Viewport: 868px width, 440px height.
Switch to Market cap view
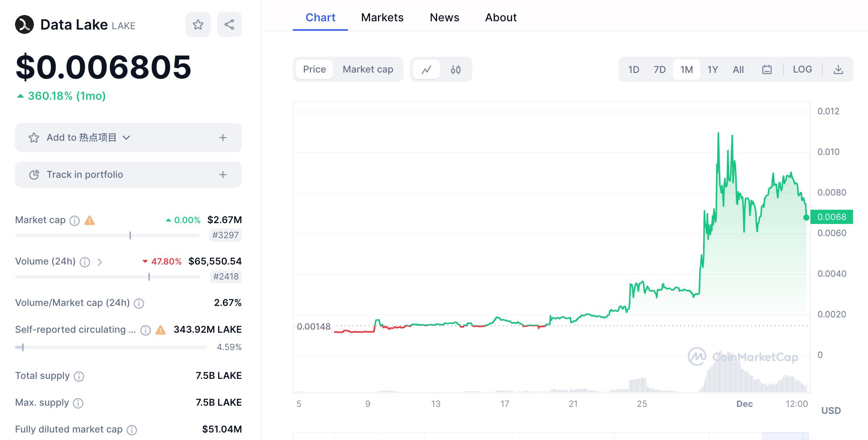coord(368,69)
